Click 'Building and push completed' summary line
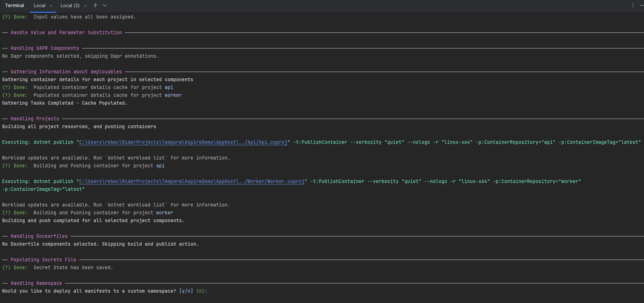644x303 pixels. tap(93, 220)
